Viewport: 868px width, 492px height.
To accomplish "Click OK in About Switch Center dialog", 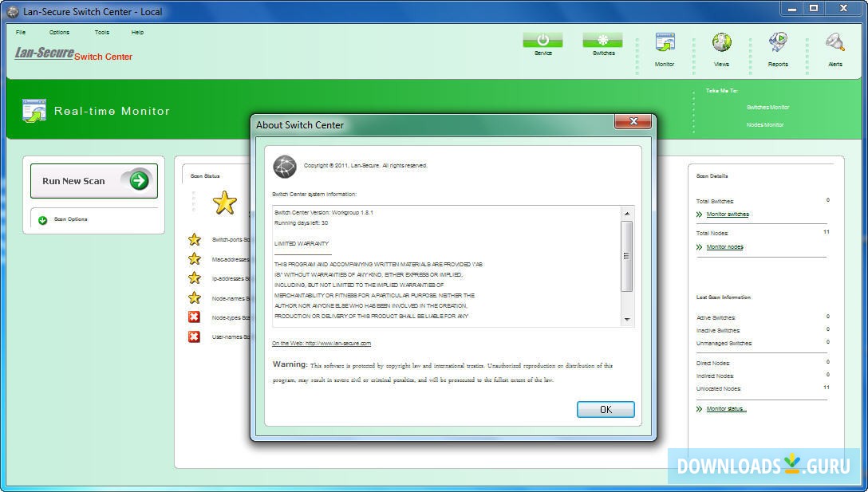I will [x=606, y=410].
